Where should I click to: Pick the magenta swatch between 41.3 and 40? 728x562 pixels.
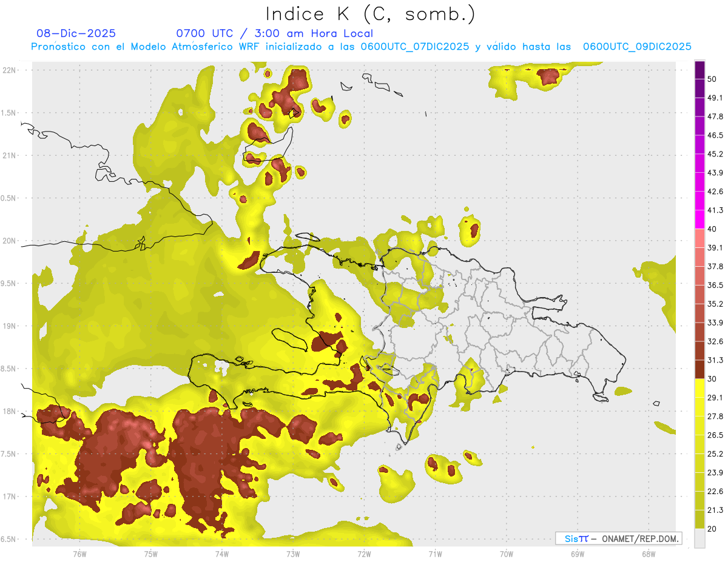click(699, 219)
